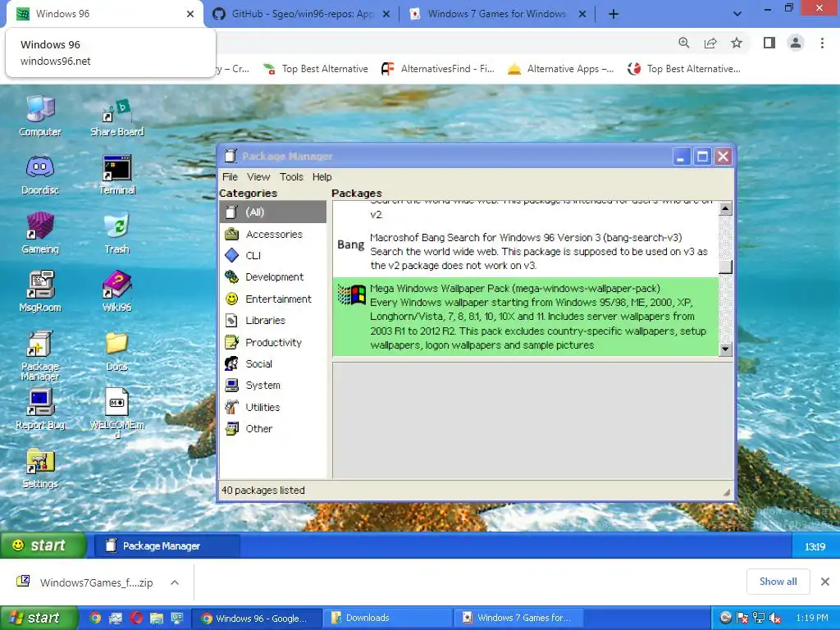Open the Docs folder desktop icon
Viewport: 840px width, 630px height.
coord(116,351)
